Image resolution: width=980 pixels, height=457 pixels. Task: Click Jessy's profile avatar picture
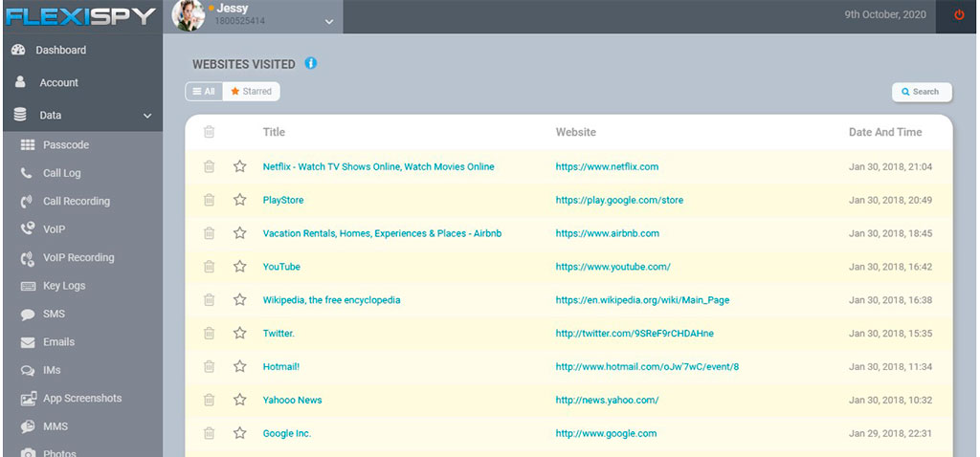(189, 15)
